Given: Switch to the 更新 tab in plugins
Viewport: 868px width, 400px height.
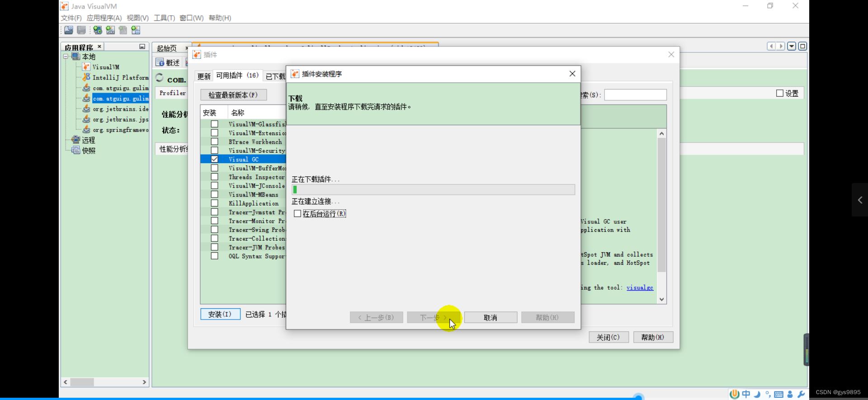Looking at the screenshot, I should tap(204, 76).
